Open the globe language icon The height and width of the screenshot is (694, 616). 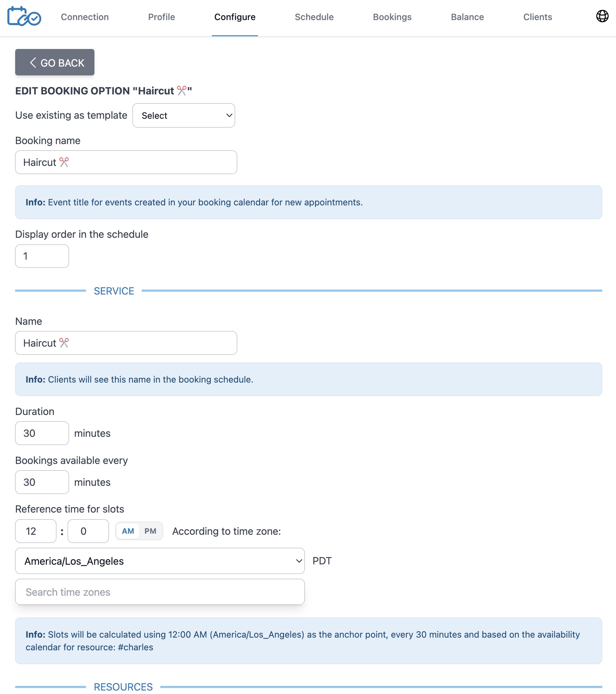tap(603, 16)
